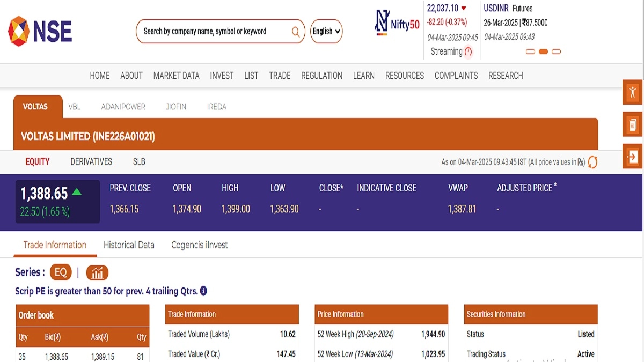Click the NSE logo

pyautogui.click(x=40, y=31)
